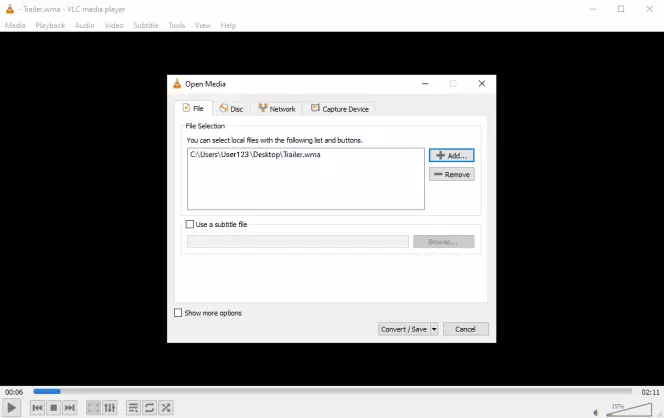Viewport: 664px width, 418px height.
Task: Maximize the VLC main window
Action: pyautogui.click(x=621, y=9)
